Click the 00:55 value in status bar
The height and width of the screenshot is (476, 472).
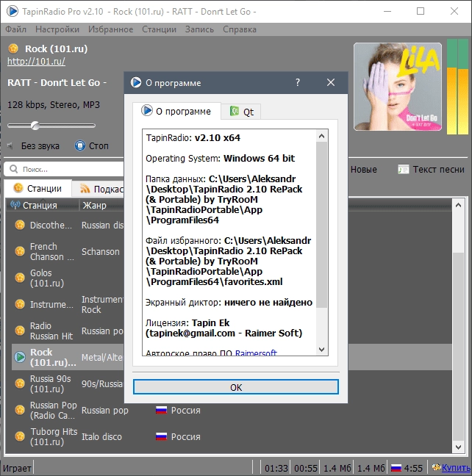(305, 468)
